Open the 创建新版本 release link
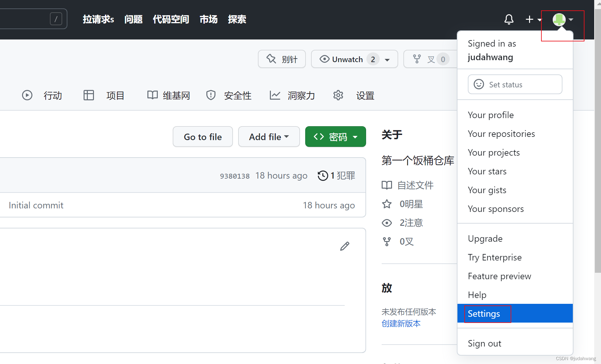Viewport: 601px width, 364px height. pos(401,323)
